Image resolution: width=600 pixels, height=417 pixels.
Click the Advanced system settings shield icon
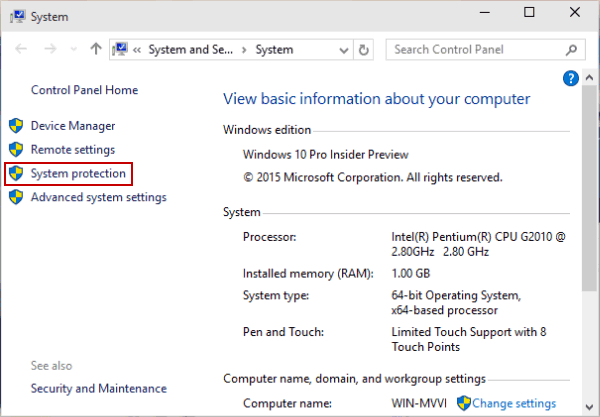(x=15, y=198)
